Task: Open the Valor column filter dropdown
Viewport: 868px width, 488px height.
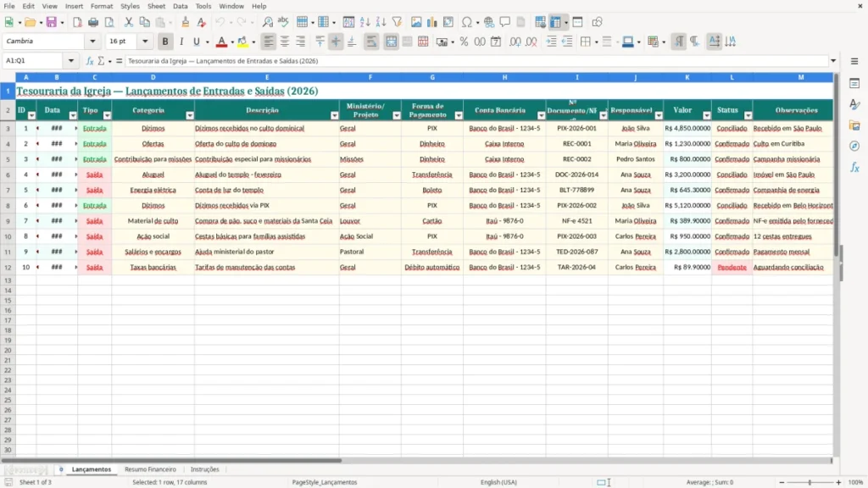Action: [x=707, y=115]
